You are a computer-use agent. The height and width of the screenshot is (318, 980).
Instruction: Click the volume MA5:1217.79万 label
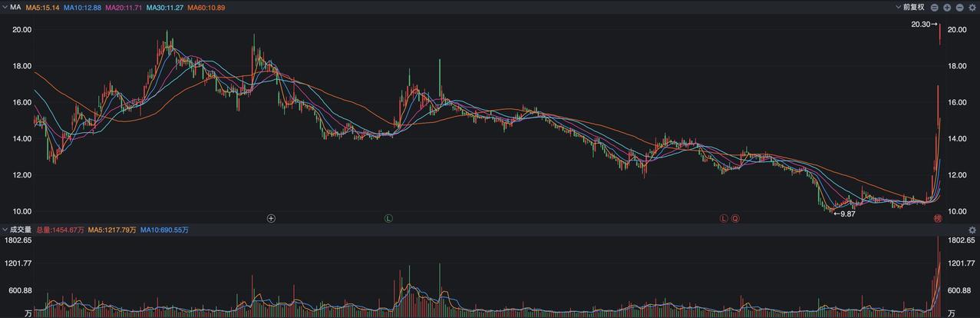click(112, 230)
